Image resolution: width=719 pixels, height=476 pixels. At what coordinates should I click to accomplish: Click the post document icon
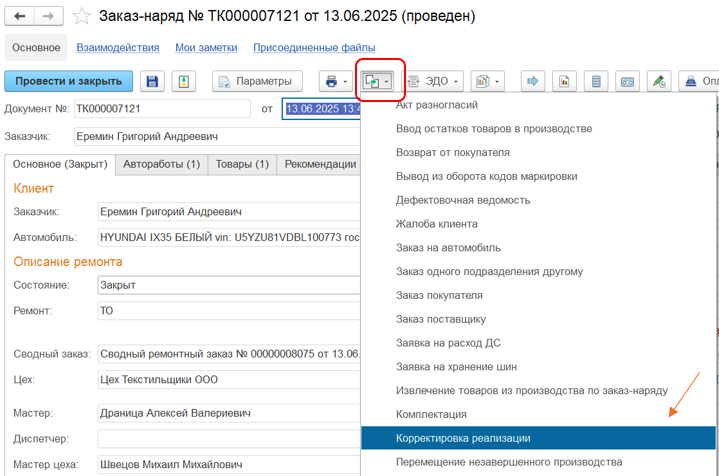point(185,81)
